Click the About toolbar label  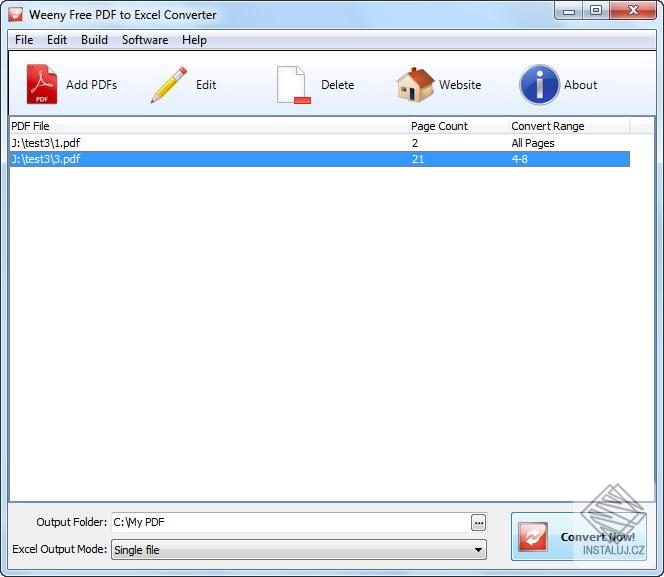tap(580, 85)
